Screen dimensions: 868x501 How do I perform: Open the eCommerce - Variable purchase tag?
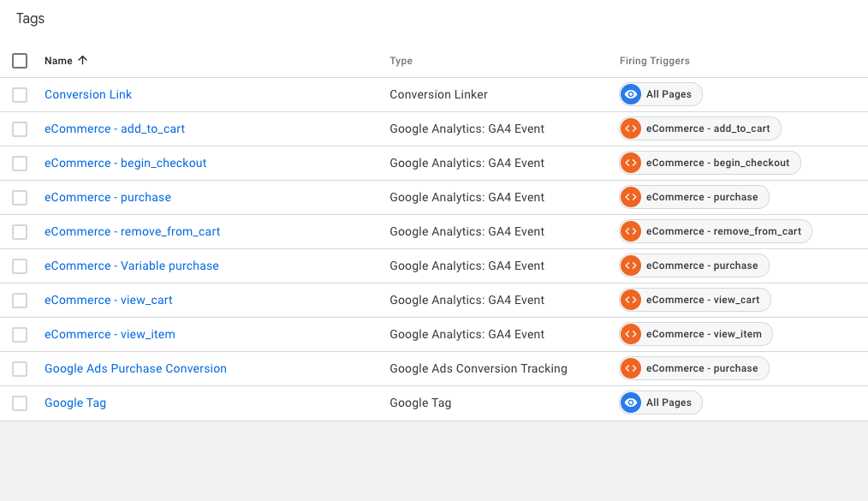(x=132, y=265)
